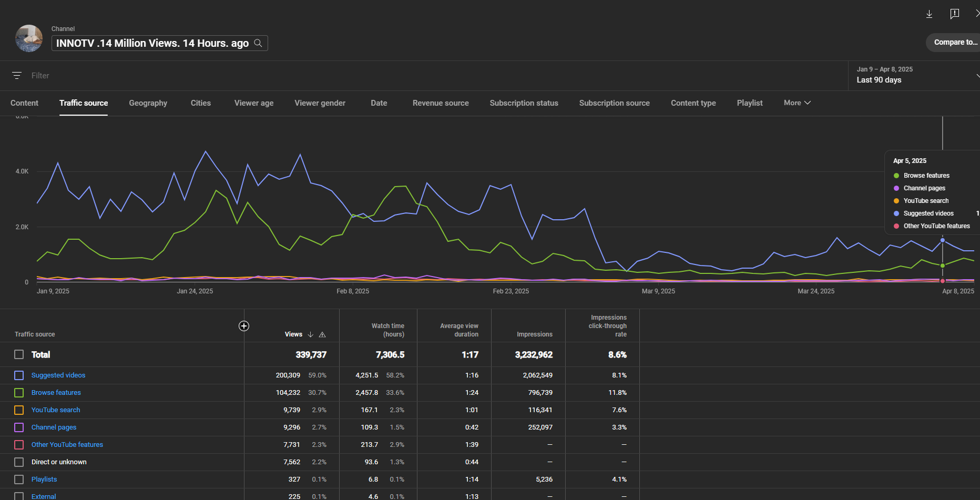Switch to the Date tab
Screen dimensions: 980x500
pos(379,103)
